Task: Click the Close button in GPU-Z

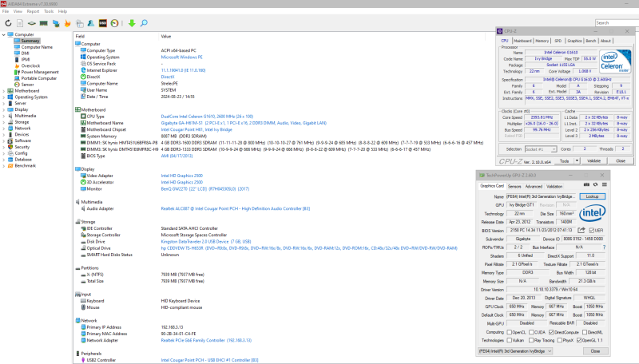Action: tap(595, 351)
